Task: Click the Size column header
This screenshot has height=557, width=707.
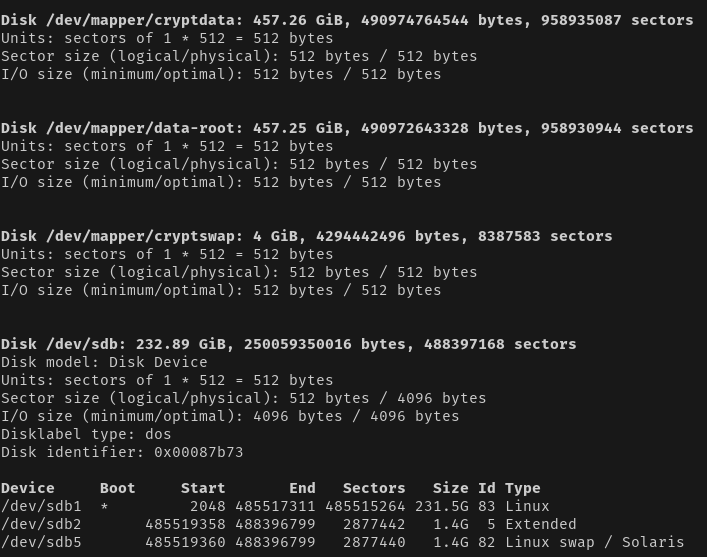Action: (x=451, y=488)
